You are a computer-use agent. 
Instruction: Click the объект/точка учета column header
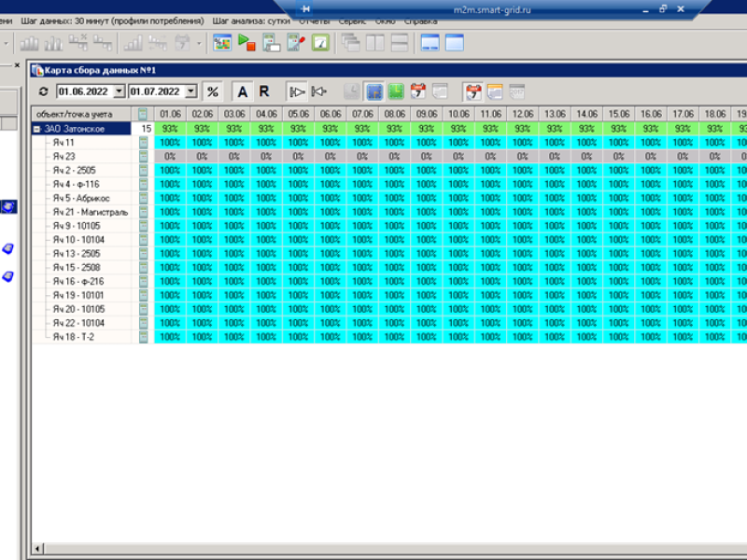click(x=81, y=114)
